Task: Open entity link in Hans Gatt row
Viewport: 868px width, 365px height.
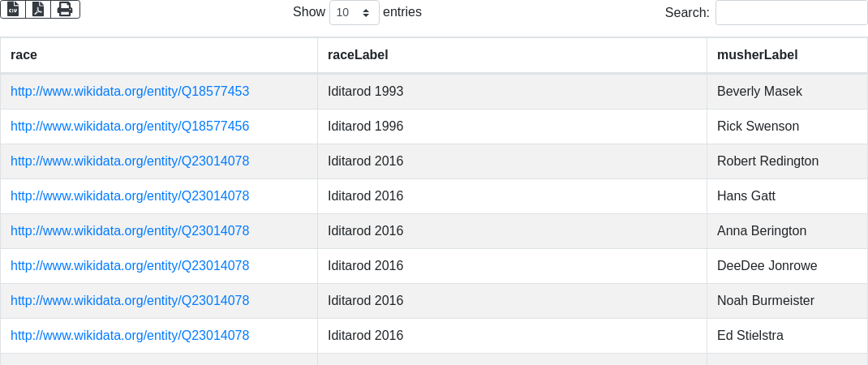Action: point(130,196)
